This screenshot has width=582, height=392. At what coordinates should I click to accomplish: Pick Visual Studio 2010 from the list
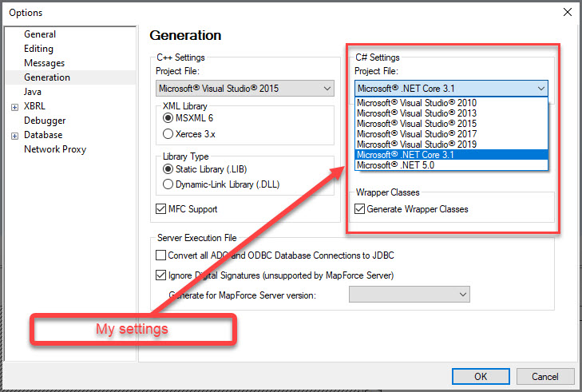click(451, 103)
